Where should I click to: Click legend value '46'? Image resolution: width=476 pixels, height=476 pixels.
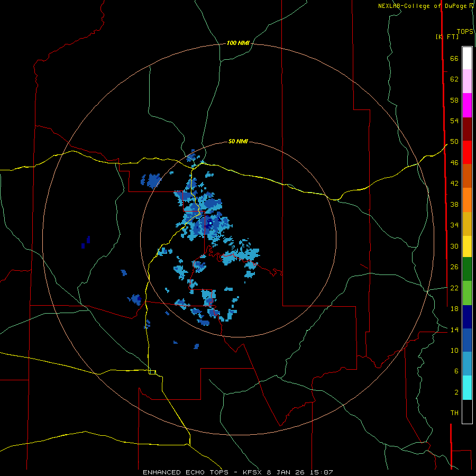click(454, 163)
